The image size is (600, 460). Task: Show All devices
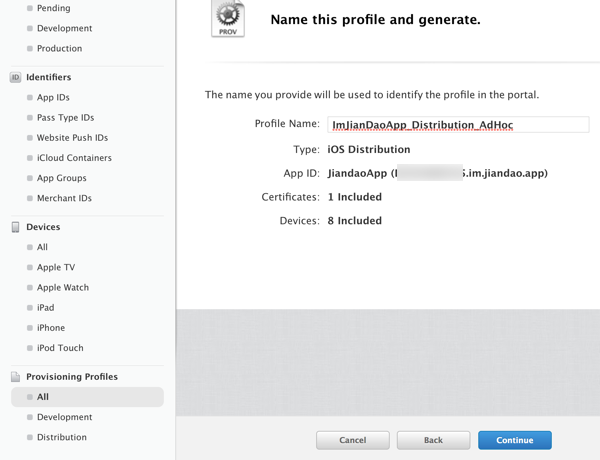coord(43,247)
